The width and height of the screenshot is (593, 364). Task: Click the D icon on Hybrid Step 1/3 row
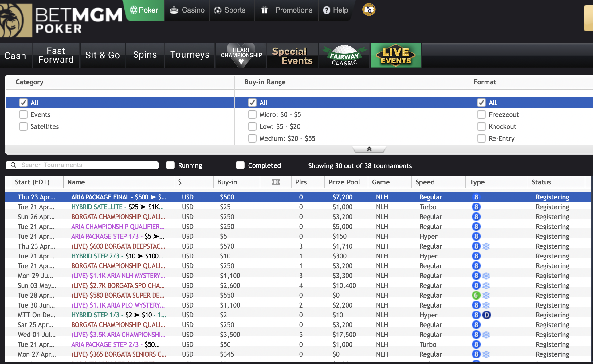(486, 315)
